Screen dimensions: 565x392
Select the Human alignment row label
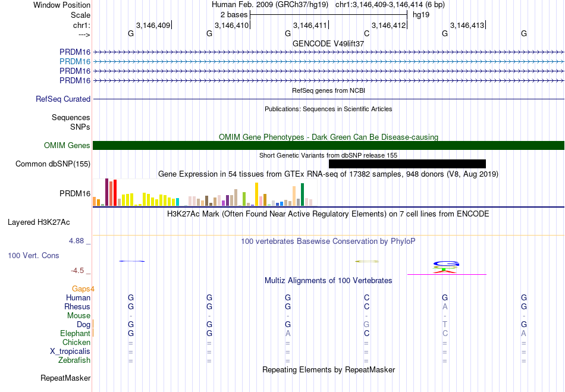(78, 297)
